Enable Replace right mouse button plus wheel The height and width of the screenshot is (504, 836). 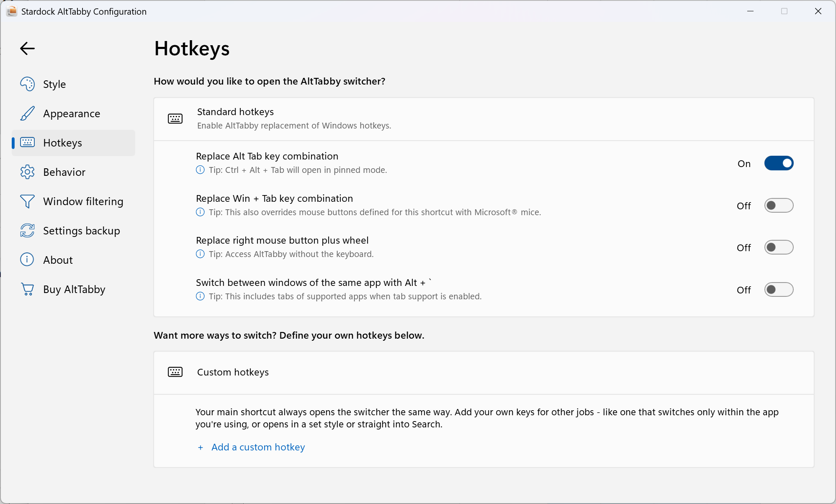point(779,247)
